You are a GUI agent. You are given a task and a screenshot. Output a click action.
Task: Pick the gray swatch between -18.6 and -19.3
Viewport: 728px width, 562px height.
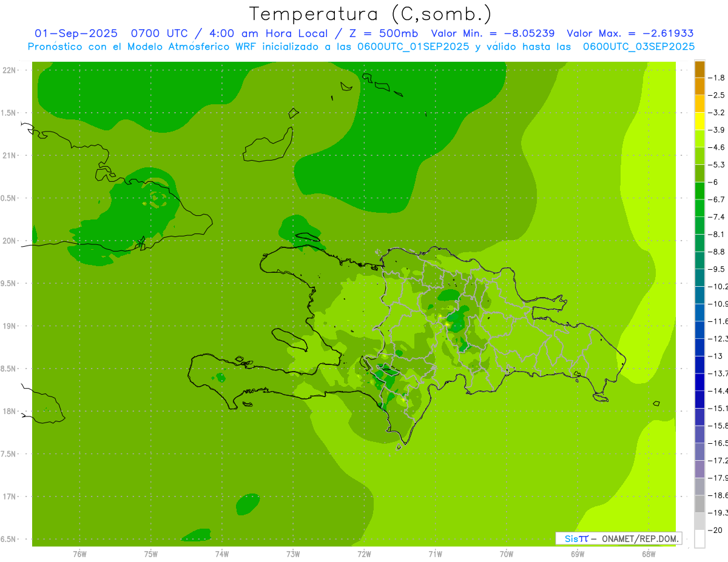tap(699, 504)
